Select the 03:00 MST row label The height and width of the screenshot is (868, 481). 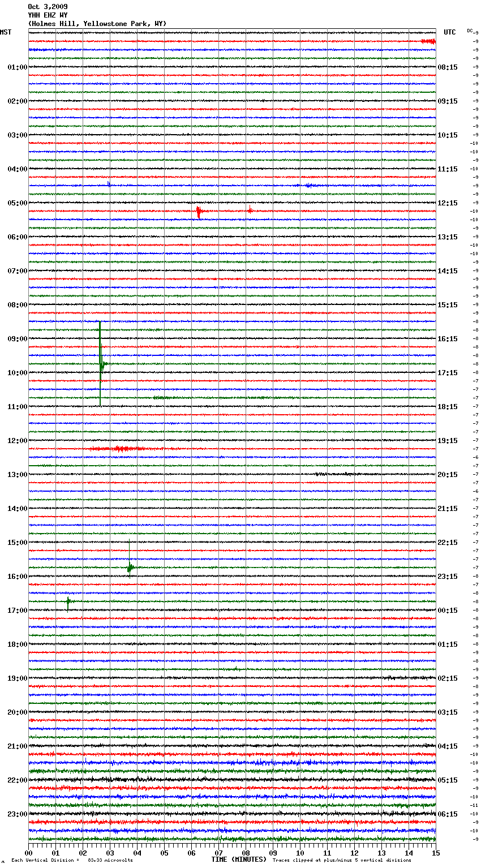tap(18, 135)
